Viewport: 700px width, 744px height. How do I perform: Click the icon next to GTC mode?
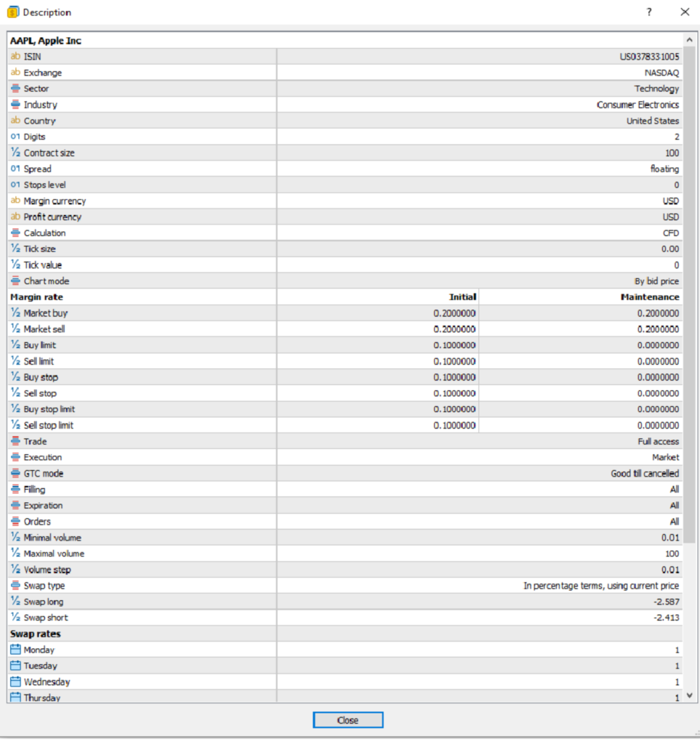[x=16, y=474]
